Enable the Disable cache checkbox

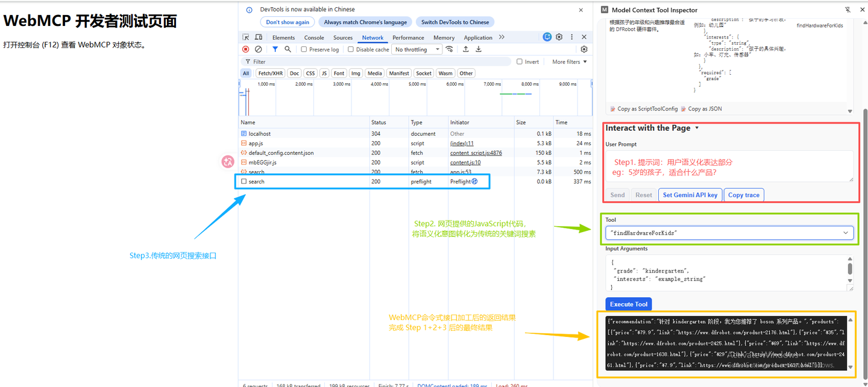351,49
